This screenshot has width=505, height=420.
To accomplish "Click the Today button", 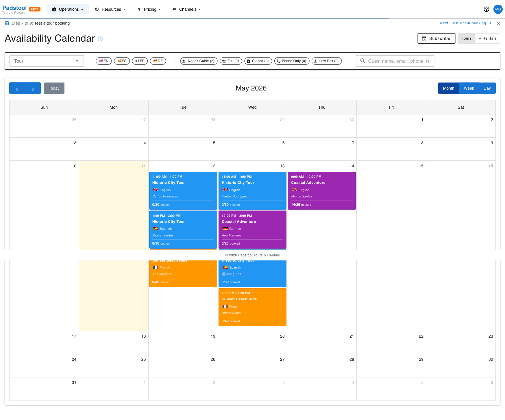I will coord(54,88).
